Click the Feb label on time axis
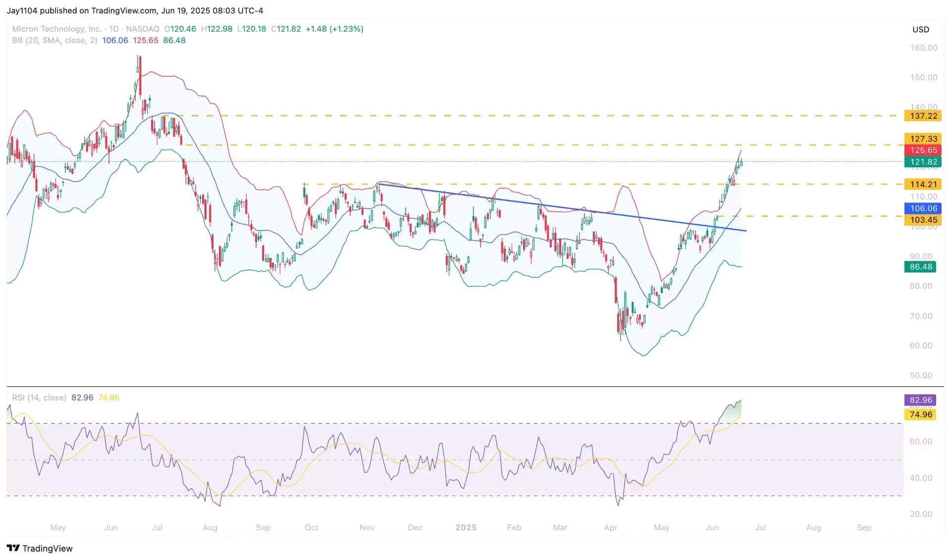The height and width of the screenshot is (560, 951). coord(514,528)
